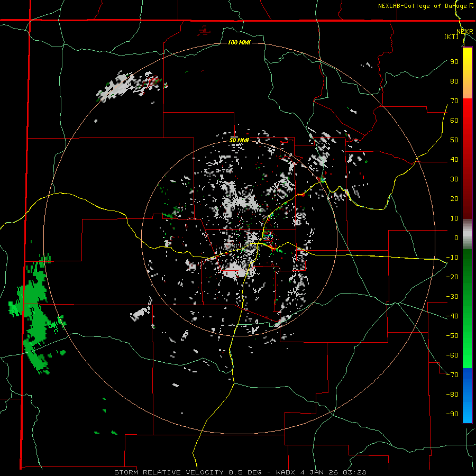Click the -20 value on velocity scale
The height and width of the screenshot is (476, 476).
[452, 277]
